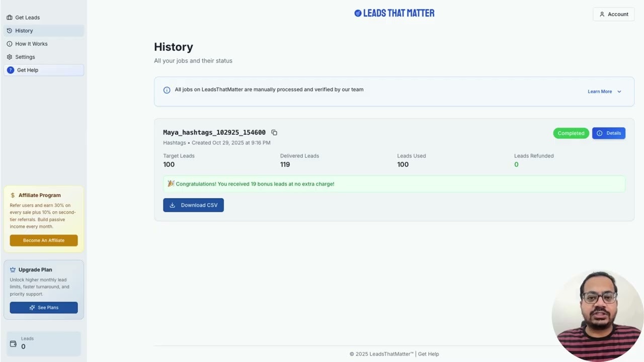
Task: Click the wallet icon in Leads counter
Action: [x=14, y=344]
